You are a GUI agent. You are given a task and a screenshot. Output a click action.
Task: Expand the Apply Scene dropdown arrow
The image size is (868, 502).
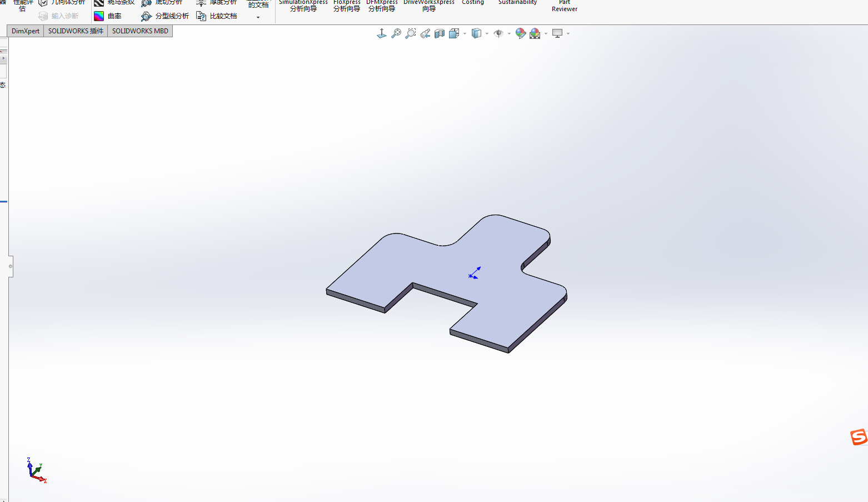[546, 34]
